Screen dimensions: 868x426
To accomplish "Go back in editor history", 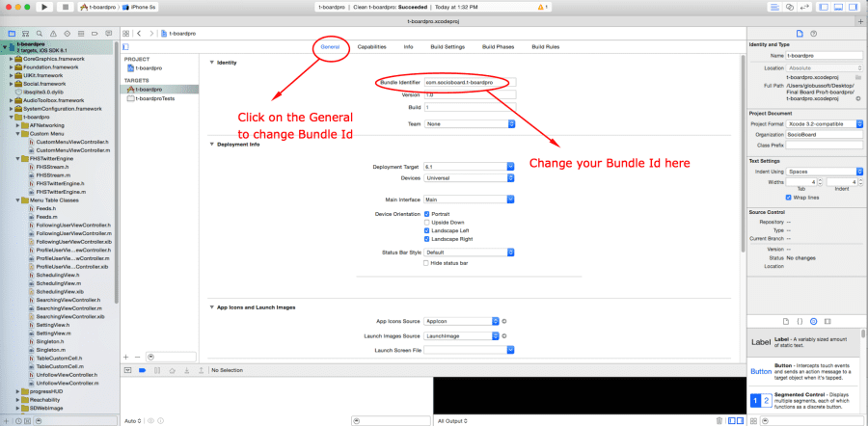I will pos(139,33).
